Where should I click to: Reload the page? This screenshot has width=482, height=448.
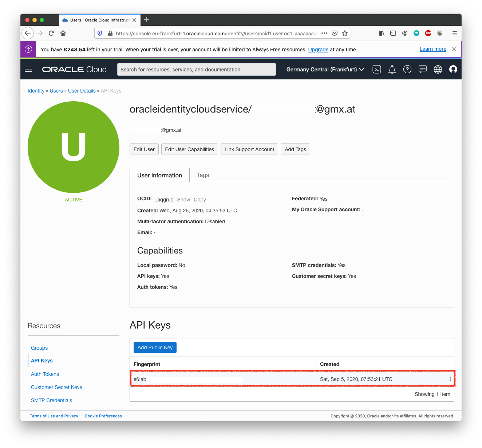pos(51,33)
